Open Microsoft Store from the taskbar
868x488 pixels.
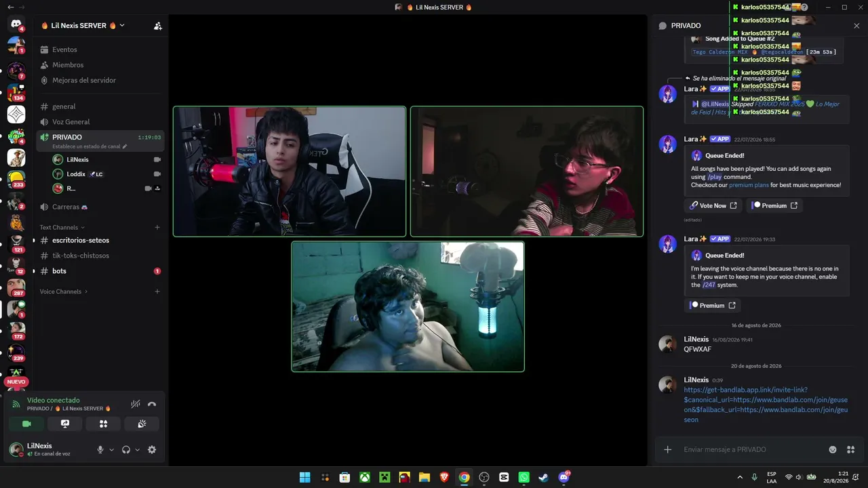344,477
